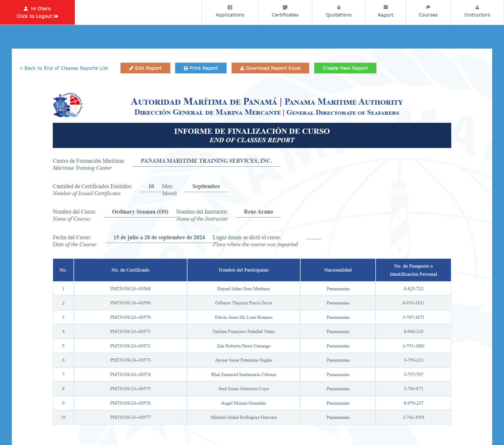Click the Applications list icon
The image size is (504, 445).
coord(230,7)
